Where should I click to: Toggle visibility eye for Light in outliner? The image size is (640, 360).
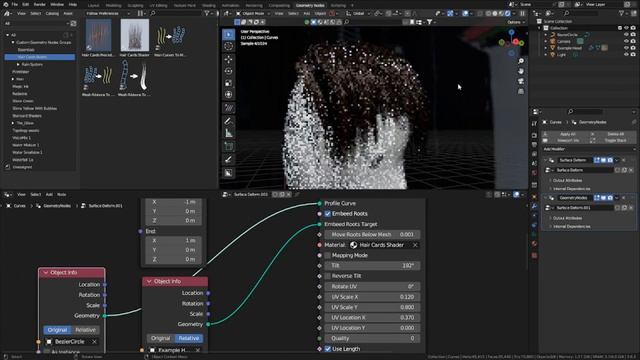point(626,55)
